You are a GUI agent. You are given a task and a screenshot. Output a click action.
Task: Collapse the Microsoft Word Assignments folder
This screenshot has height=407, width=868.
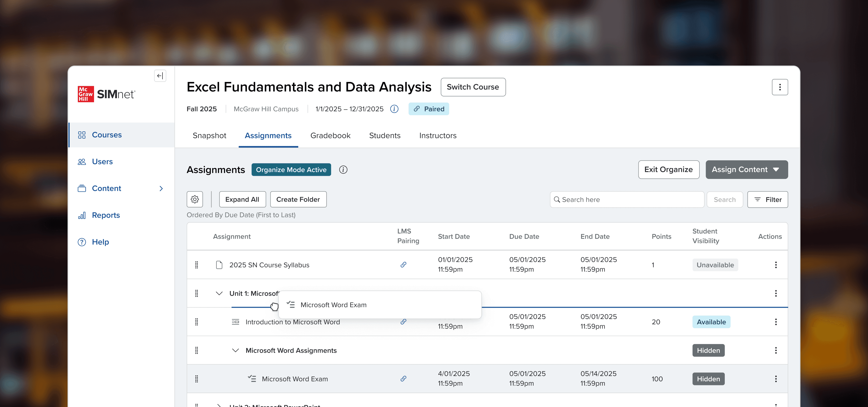click(236, 350)
